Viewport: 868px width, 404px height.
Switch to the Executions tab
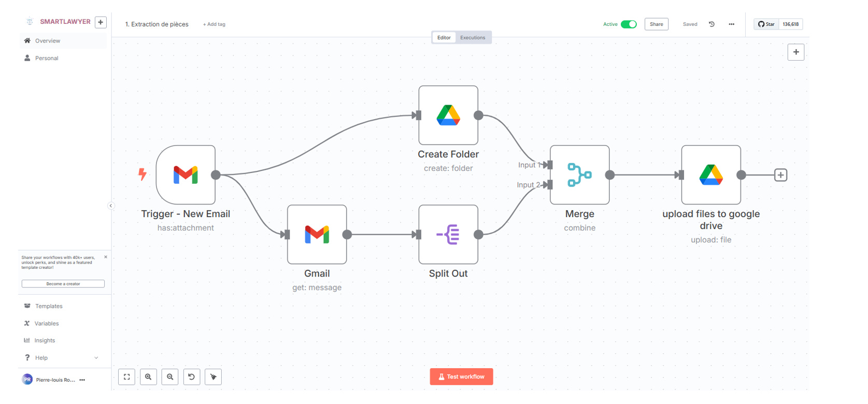[473, 37]
